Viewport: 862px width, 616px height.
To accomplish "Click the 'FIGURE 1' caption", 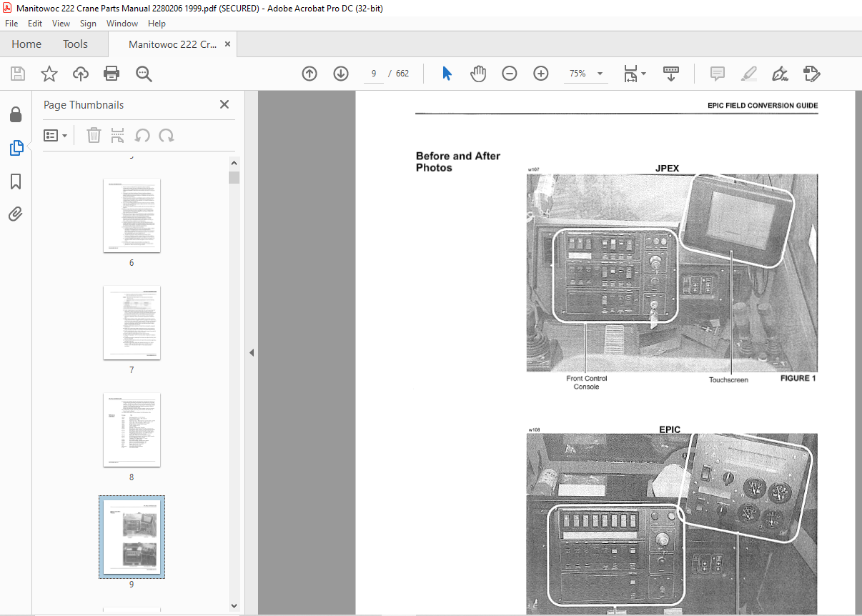I will tap(798, 378).
